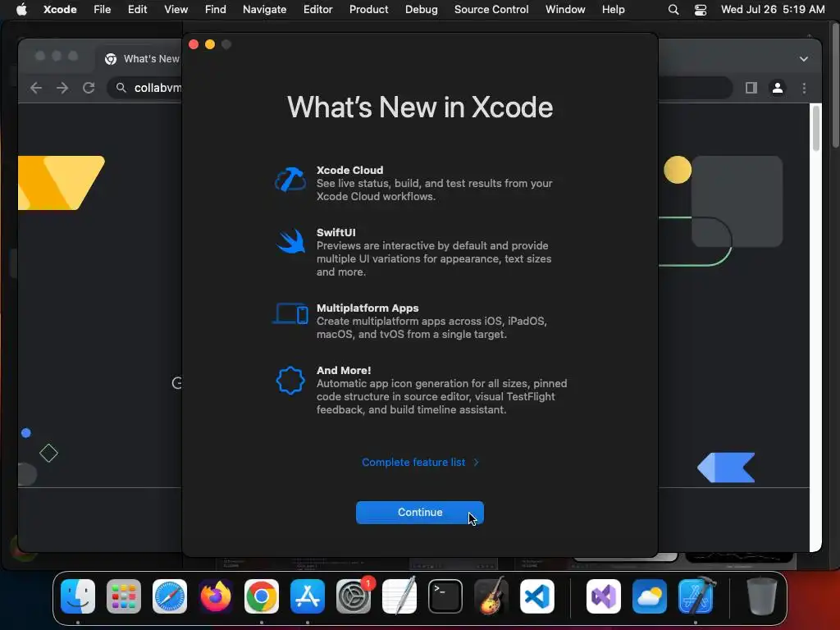840x630 pixels.
Task: Go forward in the Chrome window
Action: [62, 88]
